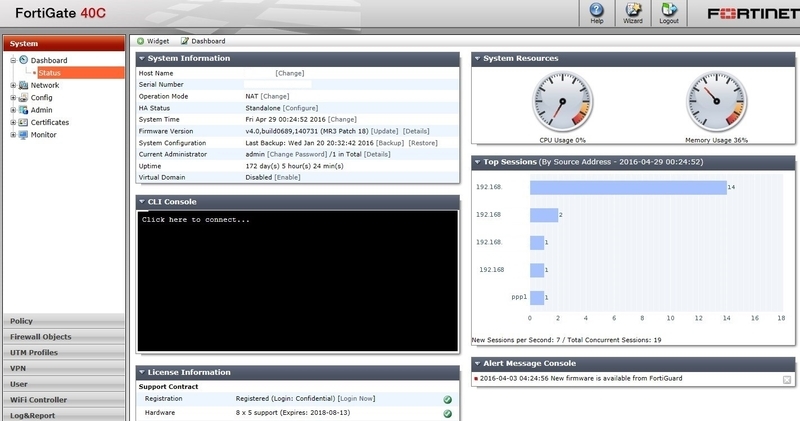Click the Admin tree icon
Image resolution: width=800 pixels, height=421 pixels.
click(x=23, y=110)
